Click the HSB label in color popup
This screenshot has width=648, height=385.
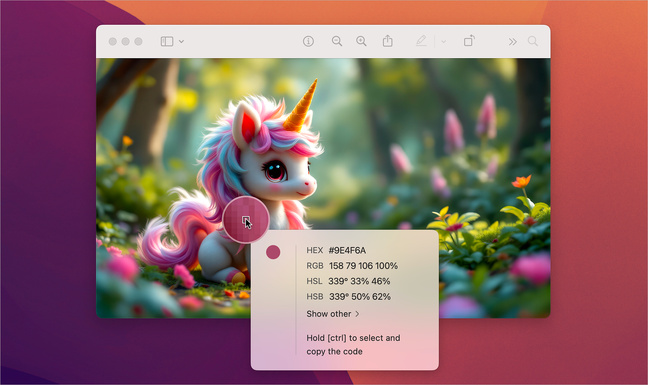[314, 297]
